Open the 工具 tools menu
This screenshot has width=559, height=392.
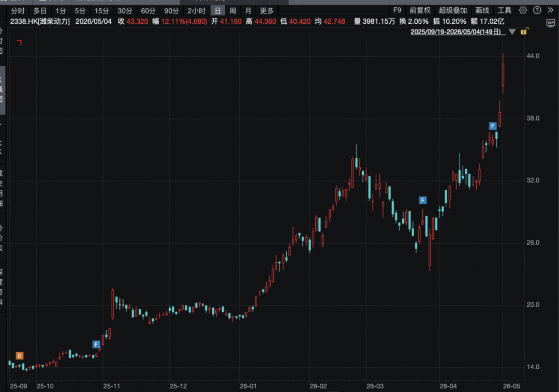click(505, 10)
